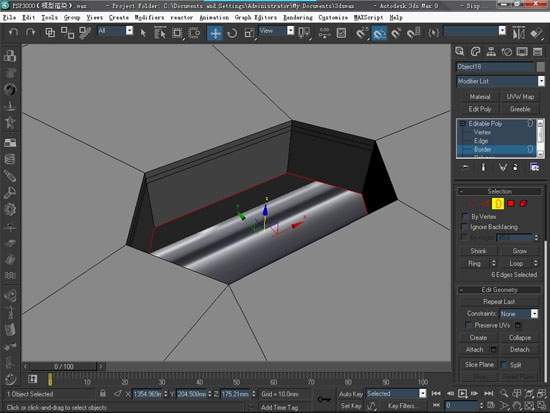Open the Mirror tool
550x413 pixels.
[519, 33]
